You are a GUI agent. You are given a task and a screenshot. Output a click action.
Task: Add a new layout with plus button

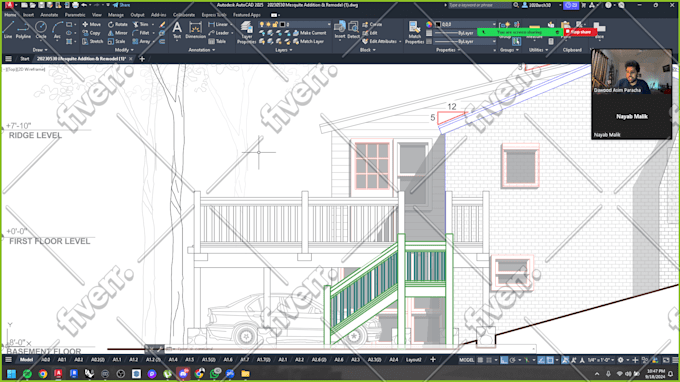(432, 359)
